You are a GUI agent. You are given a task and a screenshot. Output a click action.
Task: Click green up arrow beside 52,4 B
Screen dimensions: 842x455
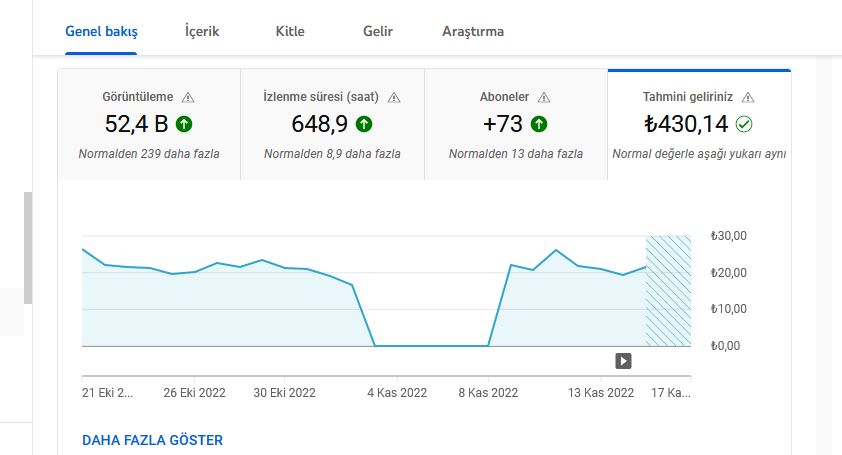click(184, 124)
